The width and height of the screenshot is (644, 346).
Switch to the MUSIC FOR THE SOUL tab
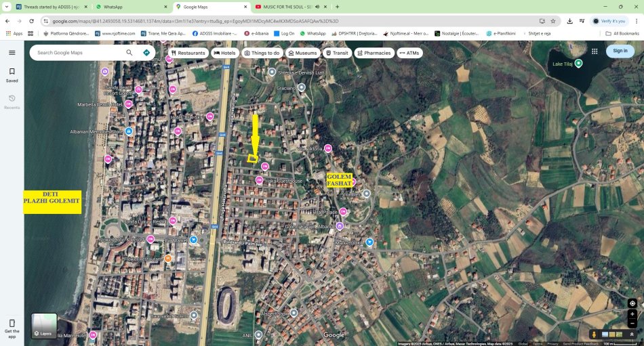288,7
